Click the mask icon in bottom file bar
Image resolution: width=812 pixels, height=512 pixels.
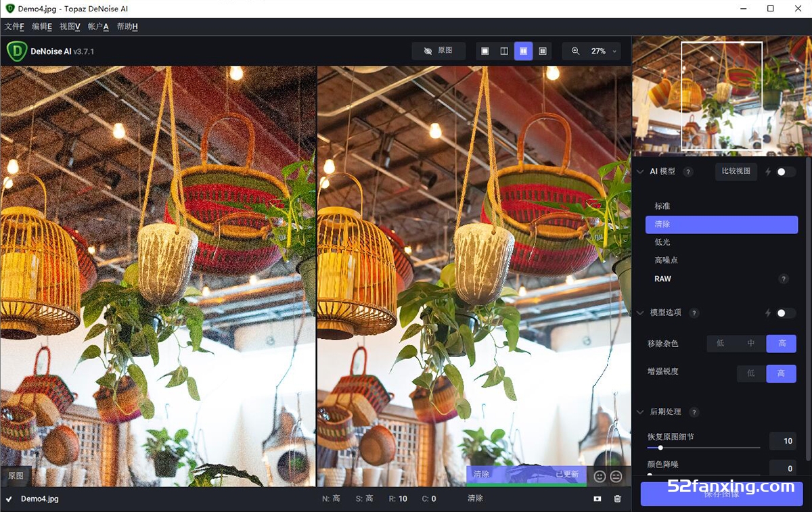pyautogui.click(x=597, y=498)
